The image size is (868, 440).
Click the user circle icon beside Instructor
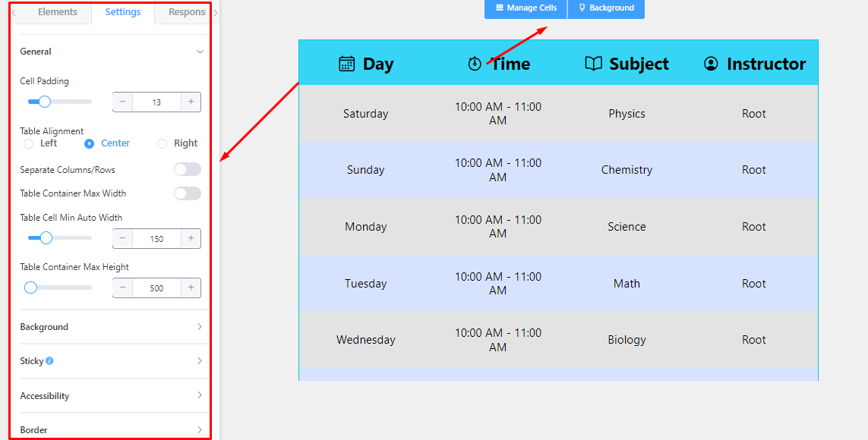click(711, 64)
